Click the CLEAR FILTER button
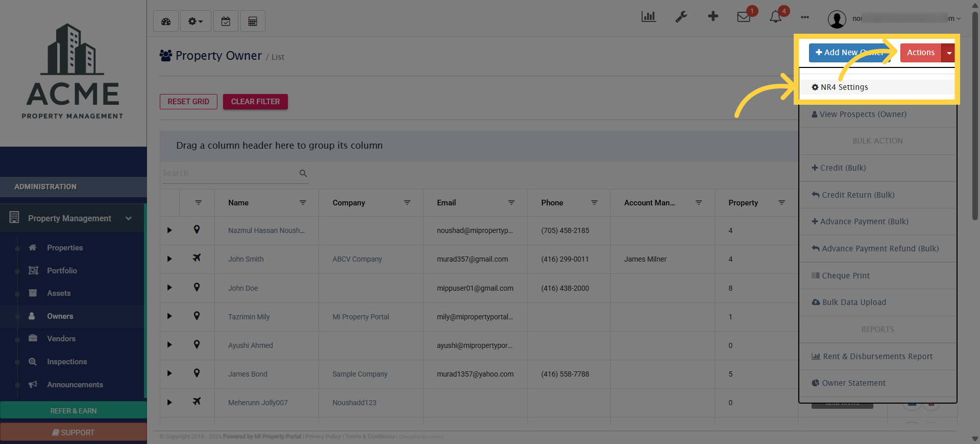This screenshot has height=444, width=980. [x=255, y=102]
